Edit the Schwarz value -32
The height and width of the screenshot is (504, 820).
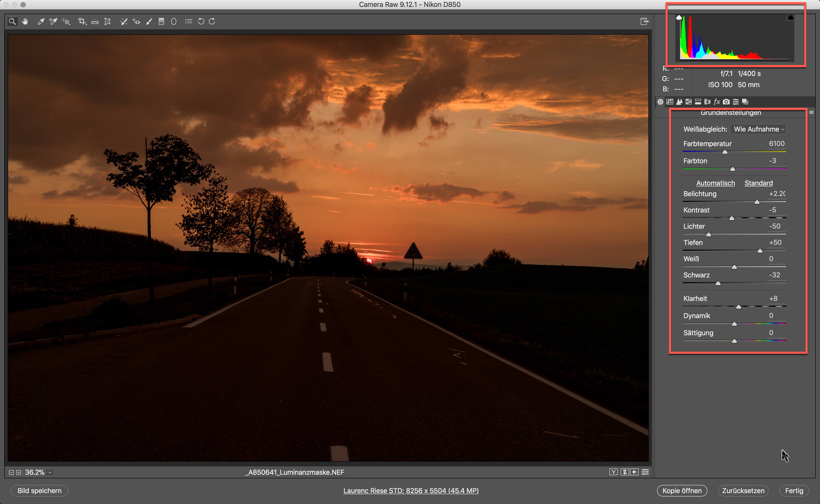pos(777,275)
